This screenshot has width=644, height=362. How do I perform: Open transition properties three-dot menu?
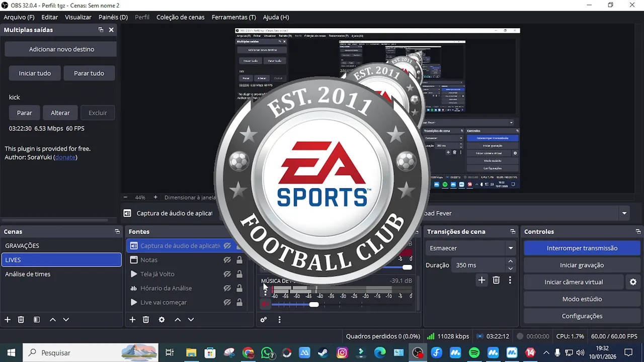click(510, 280)
